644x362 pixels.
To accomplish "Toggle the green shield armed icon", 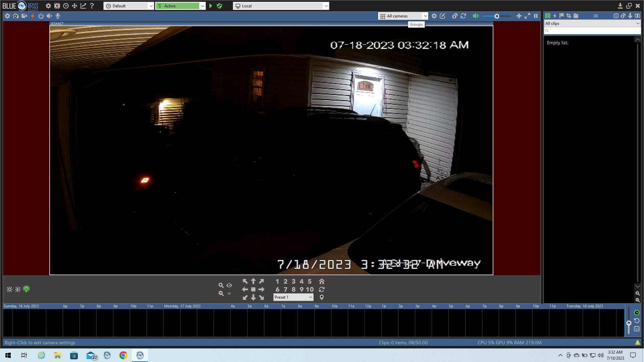I will click(220, 6).
